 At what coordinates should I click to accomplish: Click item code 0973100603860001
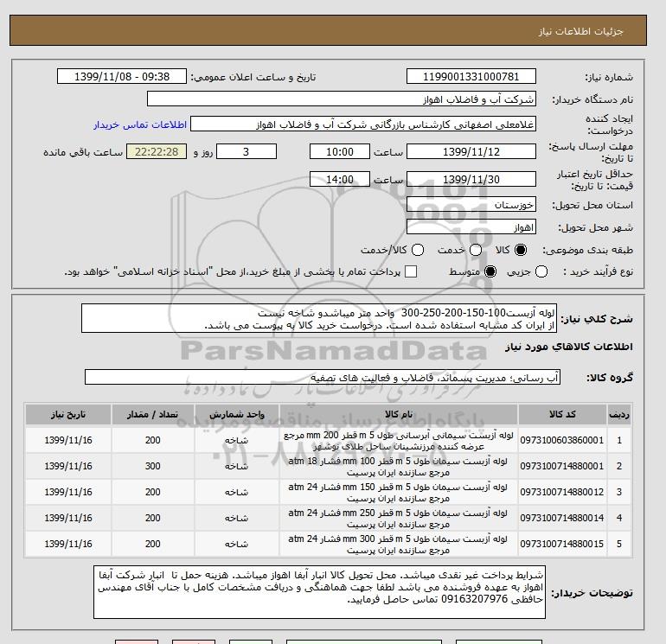tap(562, 440)
